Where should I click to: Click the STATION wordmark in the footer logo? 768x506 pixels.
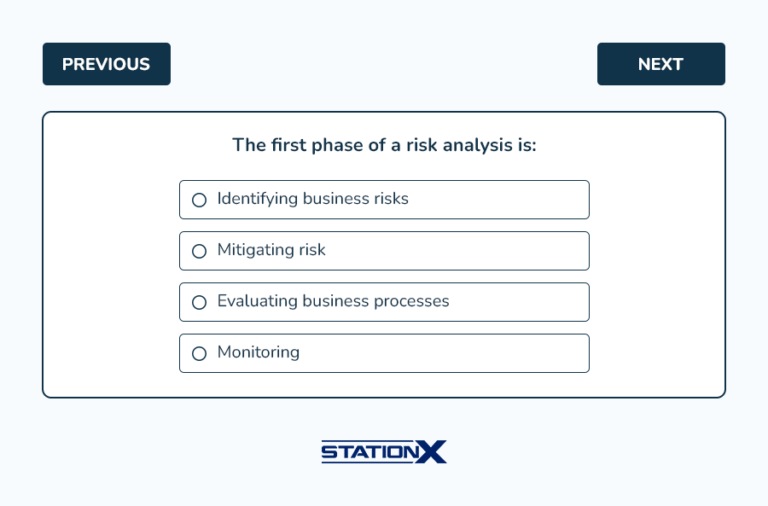tap(368, 453)
